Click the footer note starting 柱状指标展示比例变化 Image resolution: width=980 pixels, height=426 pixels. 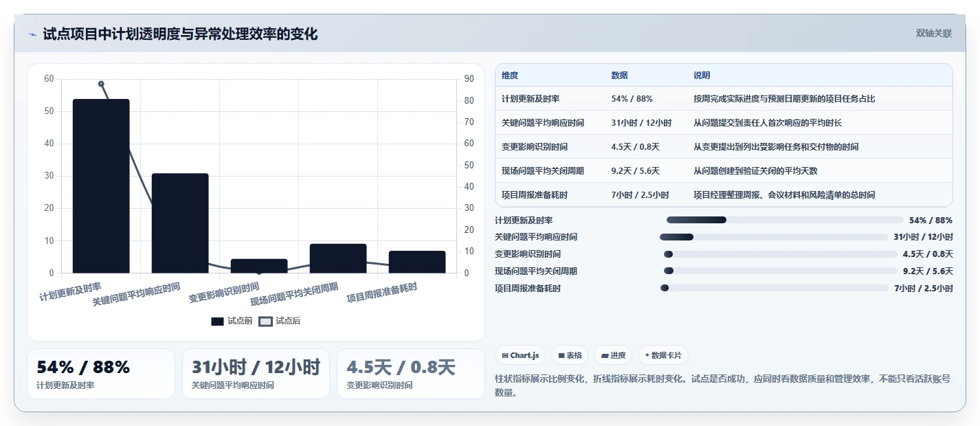(723, 386)
